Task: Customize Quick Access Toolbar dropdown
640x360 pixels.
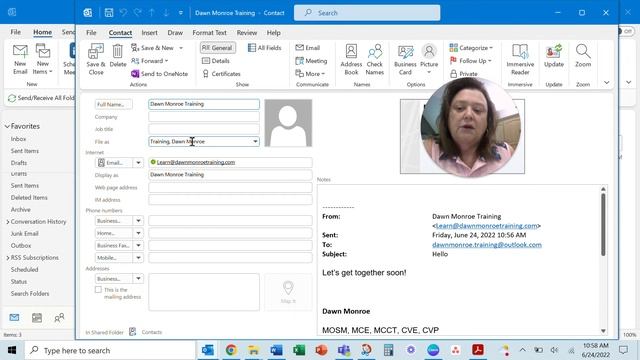Action: 180,13
